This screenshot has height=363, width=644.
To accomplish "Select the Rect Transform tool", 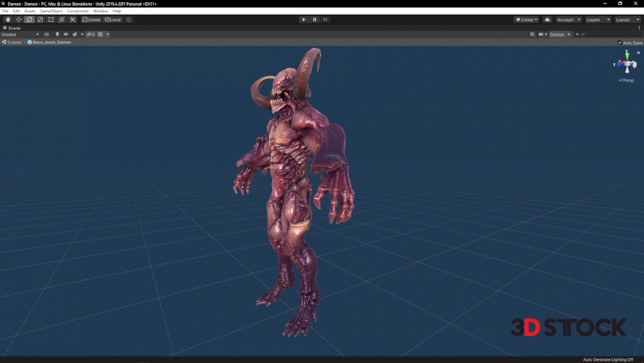I will pyautogui.click(x=51, y=20).
